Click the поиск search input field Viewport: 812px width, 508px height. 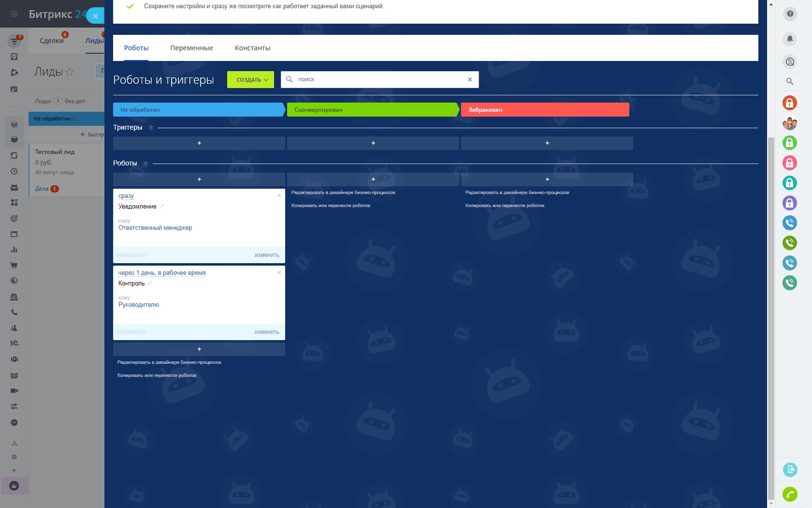pyautogui.click(x=380, y=79)
